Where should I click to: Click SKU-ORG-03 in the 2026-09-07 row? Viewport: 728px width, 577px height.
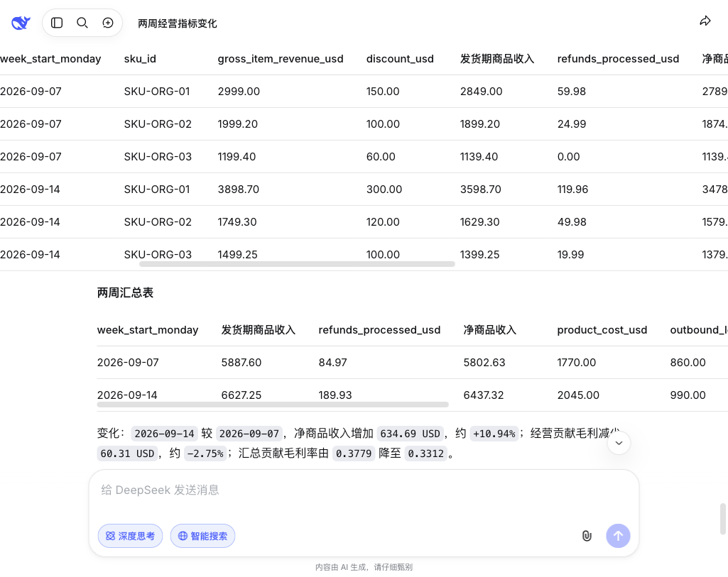pos(158,156)
